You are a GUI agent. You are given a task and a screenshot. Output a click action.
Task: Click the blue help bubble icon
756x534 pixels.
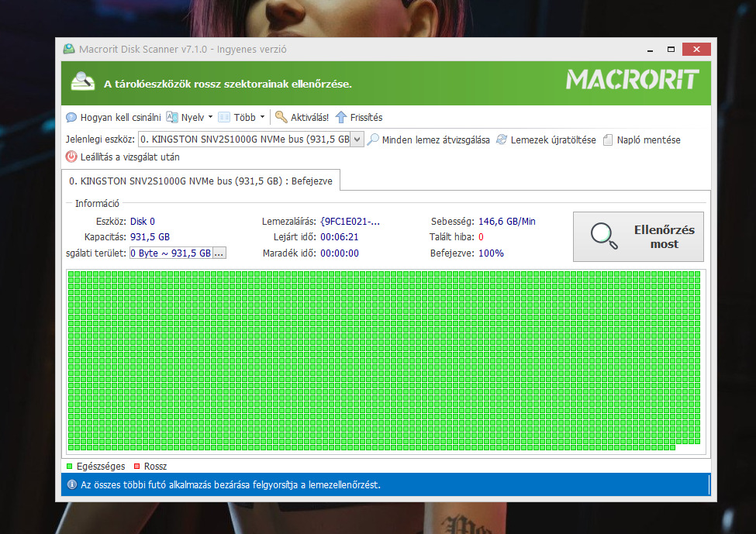tap(71, 118)
